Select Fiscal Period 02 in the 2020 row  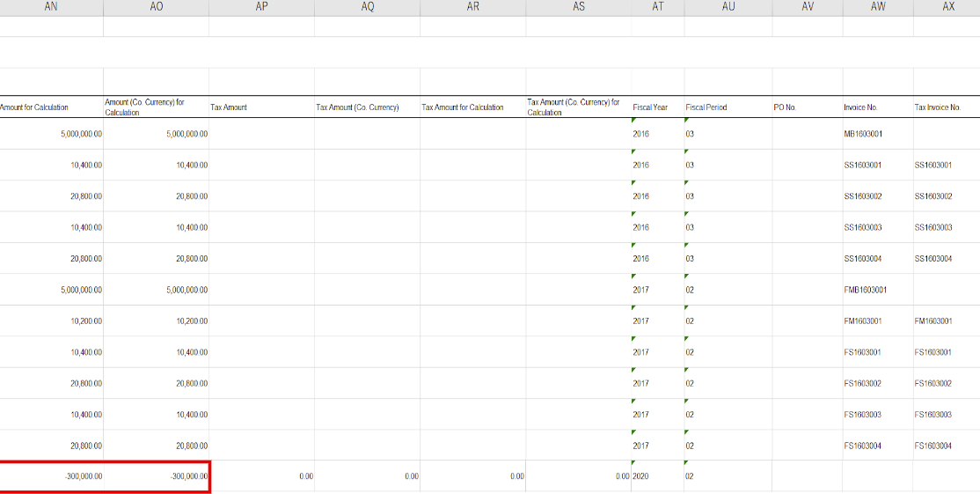(728, 476)
